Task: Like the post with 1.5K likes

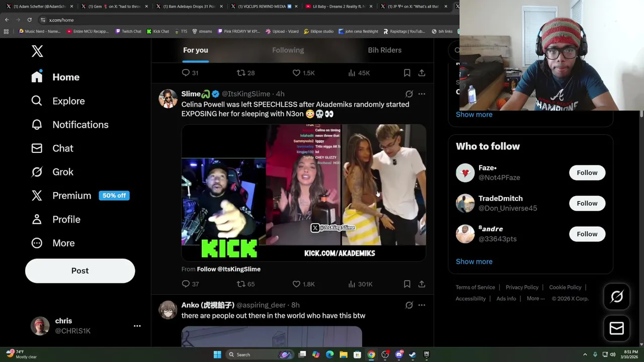Action: point(303,73)
